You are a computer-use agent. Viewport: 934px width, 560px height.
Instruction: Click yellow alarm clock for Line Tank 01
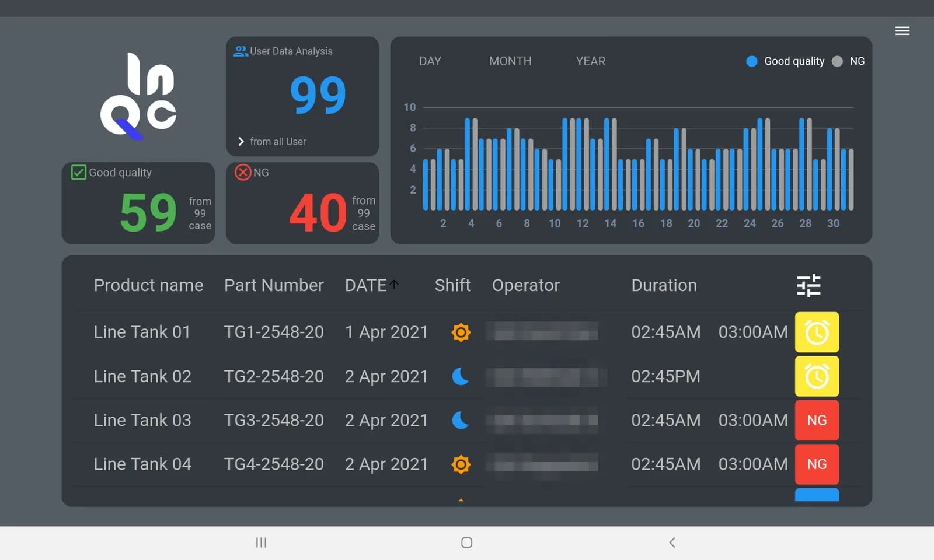point(817,332)
